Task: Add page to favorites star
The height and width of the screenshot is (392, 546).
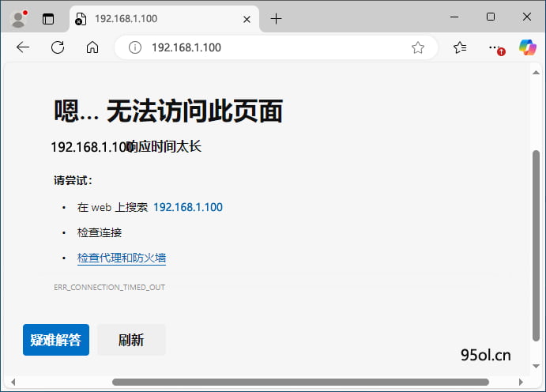Action: point(418,47)
